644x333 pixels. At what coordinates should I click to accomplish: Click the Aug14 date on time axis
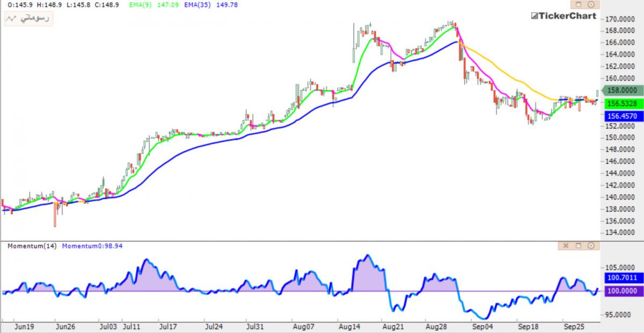coord(349,326)
